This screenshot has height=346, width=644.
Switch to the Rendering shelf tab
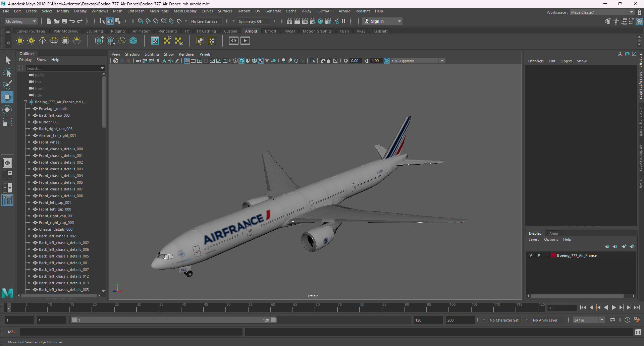click(167, 31)
